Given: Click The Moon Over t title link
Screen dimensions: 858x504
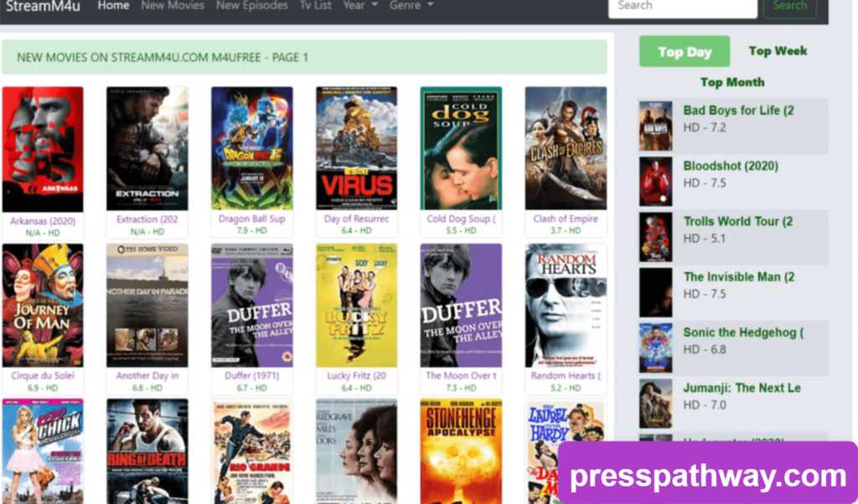Looking at the screenshot, I should point(461,376).
